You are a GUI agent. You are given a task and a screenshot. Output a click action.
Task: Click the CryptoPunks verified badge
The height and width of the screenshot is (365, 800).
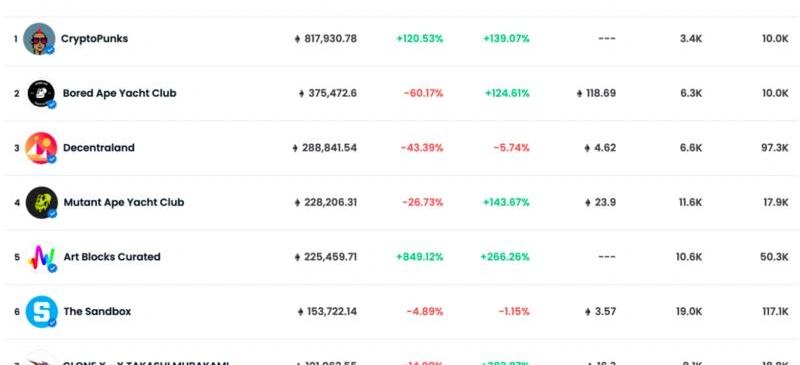tap(49, 50)
